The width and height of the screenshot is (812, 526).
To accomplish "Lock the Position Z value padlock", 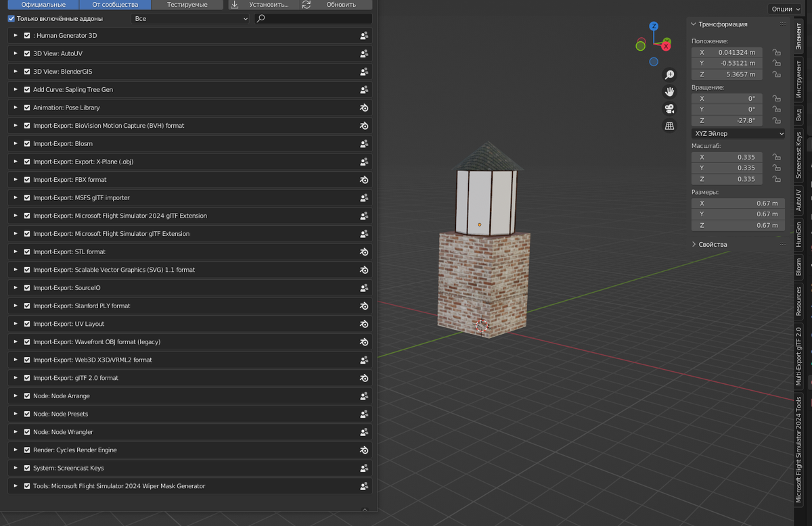I will (777, 74).
